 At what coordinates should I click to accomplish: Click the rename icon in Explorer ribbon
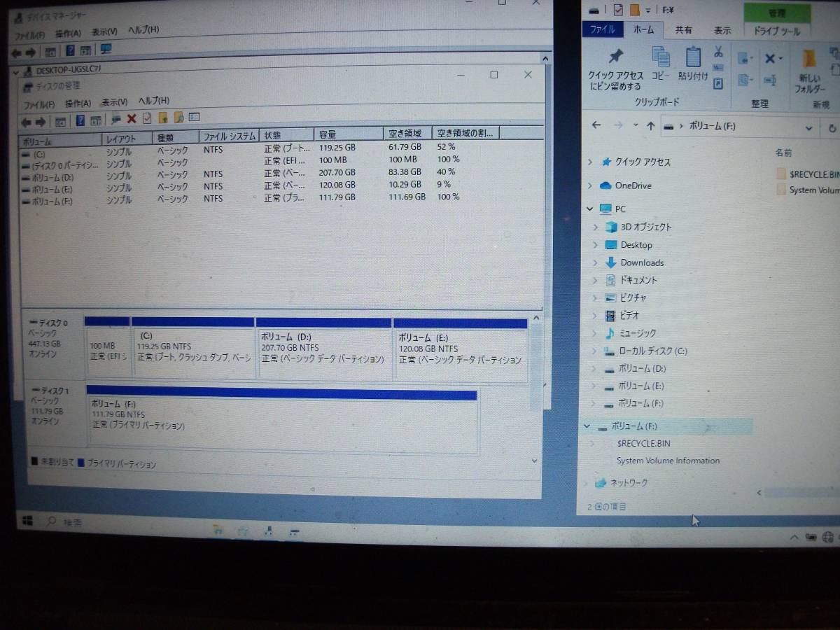pyautogui.click(x=770, y=80)
